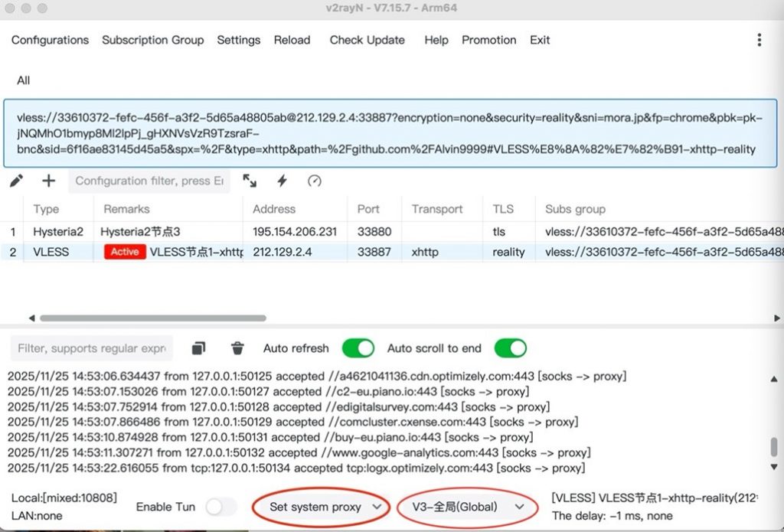Screen dimensions: 784x532
Task: Click the horizontal scrollbar under server list
Action: coord(152,318)
